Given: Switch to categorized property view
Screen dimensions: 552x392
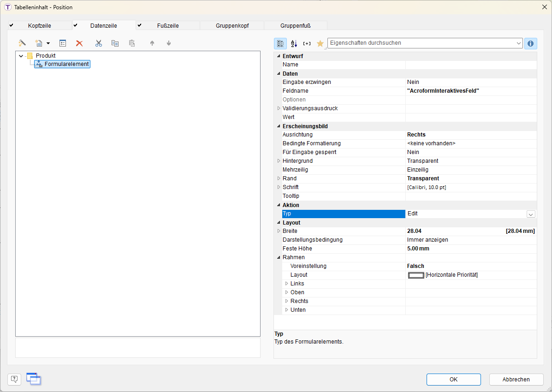Looking at the screenshot, I should tap(280, 43).
